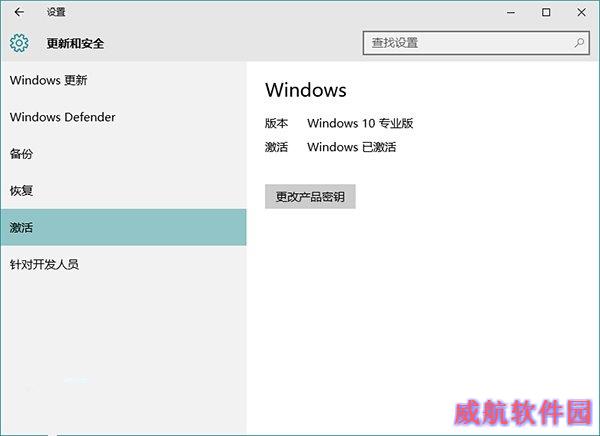Screen dimensions: 600x436
Task: Select 激活 in the sidebar
Action: click(123, 227)
